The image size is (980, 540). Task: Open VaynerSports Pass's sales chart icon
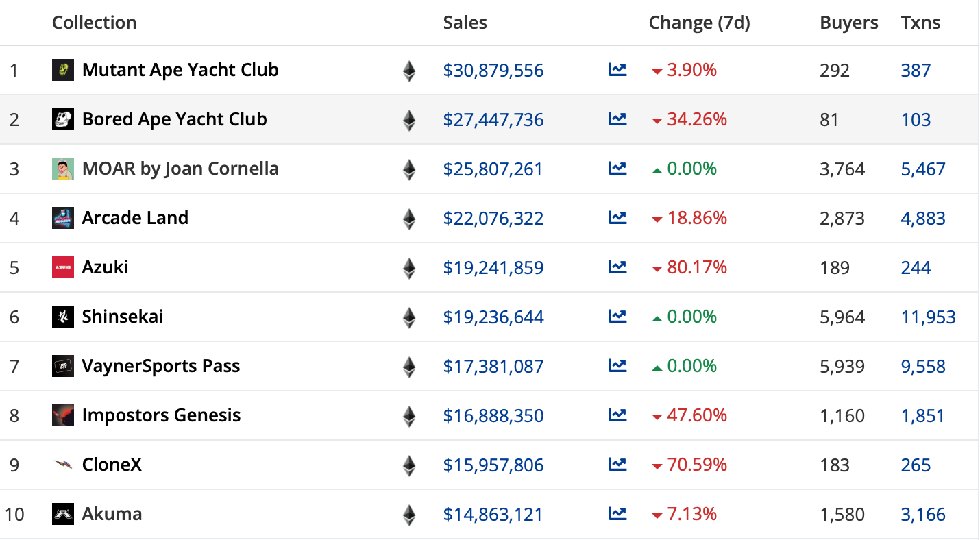617,366
